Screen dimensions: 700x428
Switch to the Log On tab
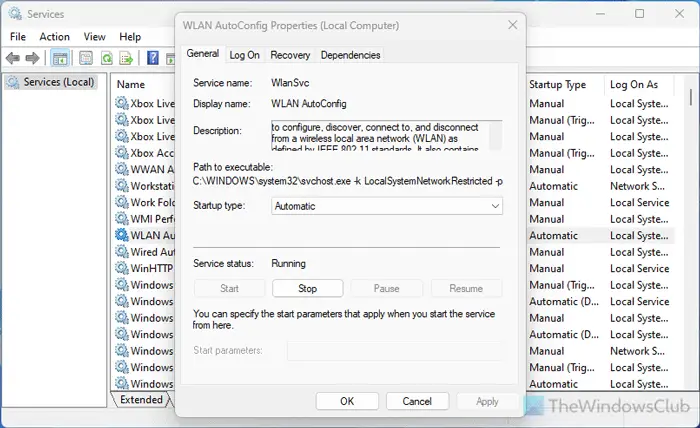tap(244, 55)
